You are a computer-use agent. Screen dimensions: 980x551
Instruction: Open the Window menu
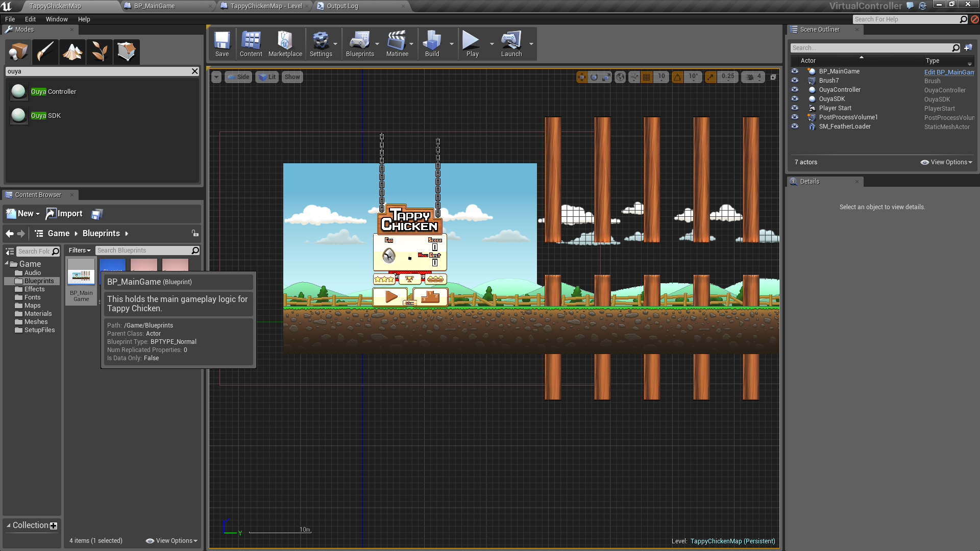(x=57, y=19)
